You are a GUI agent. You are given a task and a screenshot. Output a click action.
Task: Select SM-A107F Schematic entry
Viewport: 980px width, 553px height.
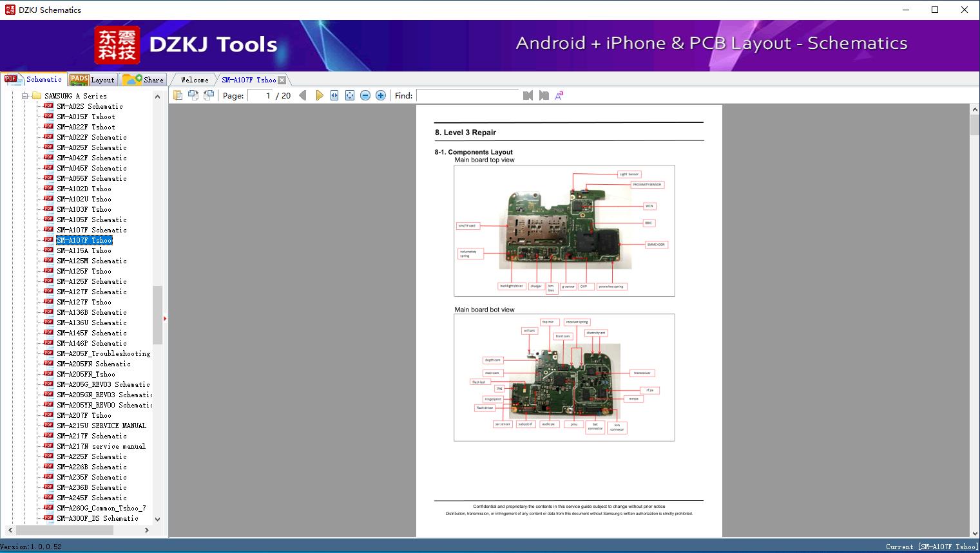(91, 230)
